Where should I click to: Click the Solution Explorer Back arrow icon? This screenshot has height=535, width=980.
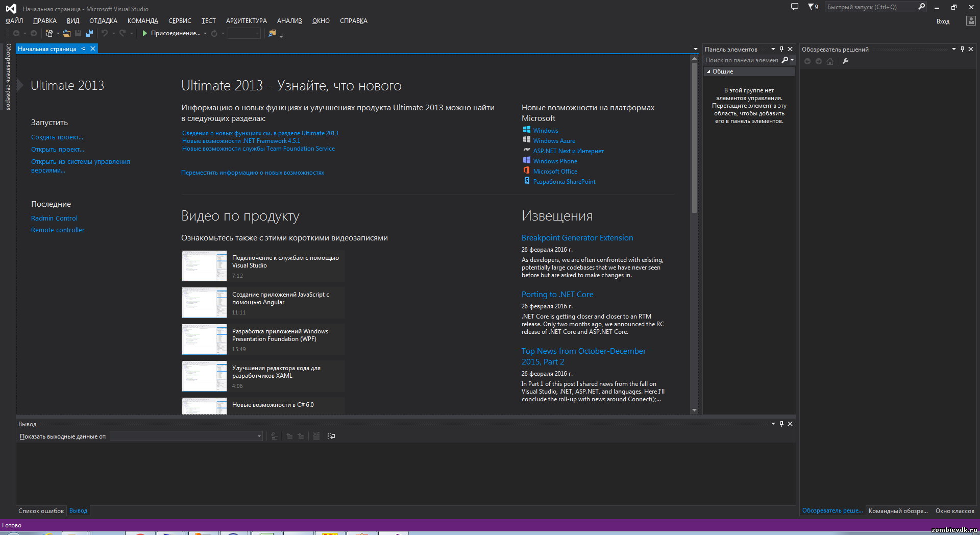pos(807,61)
